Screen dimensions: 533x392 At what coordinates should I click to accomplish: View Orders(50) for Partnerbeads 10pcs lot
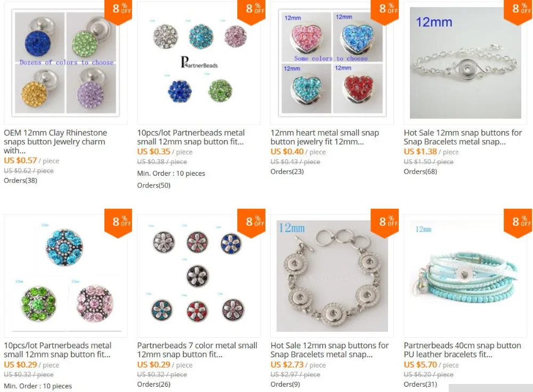click(154, 185)
